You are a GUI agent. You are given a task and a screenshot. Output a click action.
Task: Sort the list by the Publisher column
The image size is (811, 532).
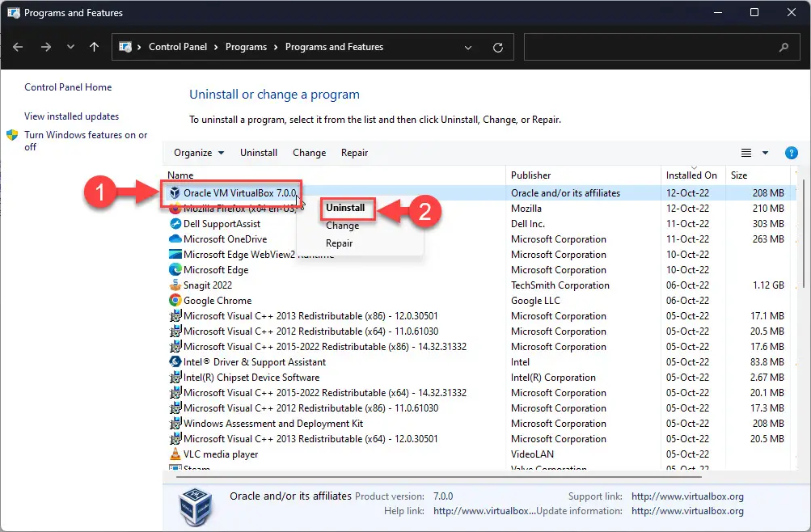pos(530,175)
